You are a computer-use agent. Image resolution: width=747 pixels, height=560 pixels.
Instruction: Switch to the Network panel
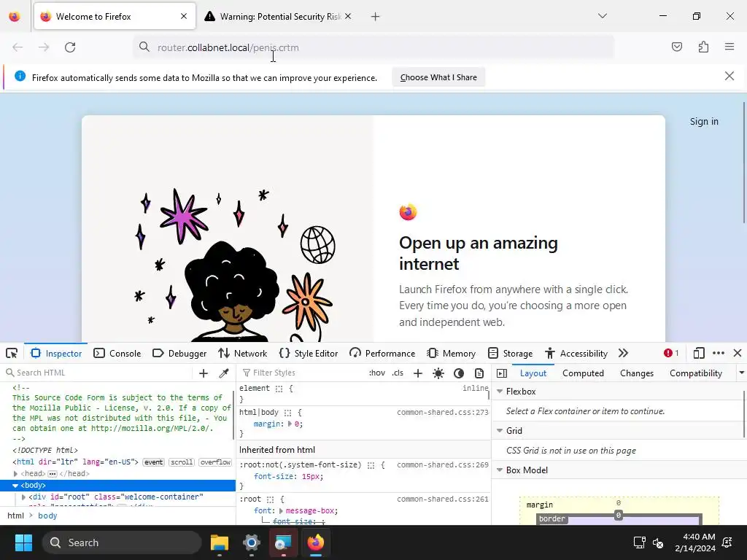pos(243,354)
